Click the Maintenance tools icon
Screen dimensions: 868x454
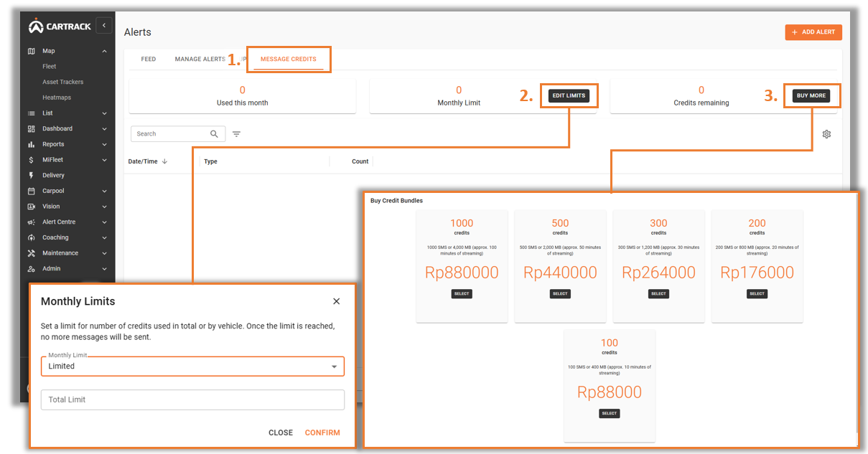coord(31,253)
